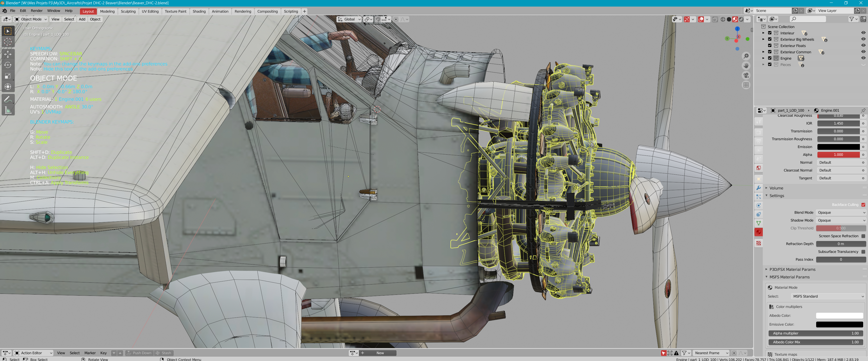This screenshot has width=868, height=361.
Task: Expand the Engine collection in outliner
Action: click(x=764, y=58)
